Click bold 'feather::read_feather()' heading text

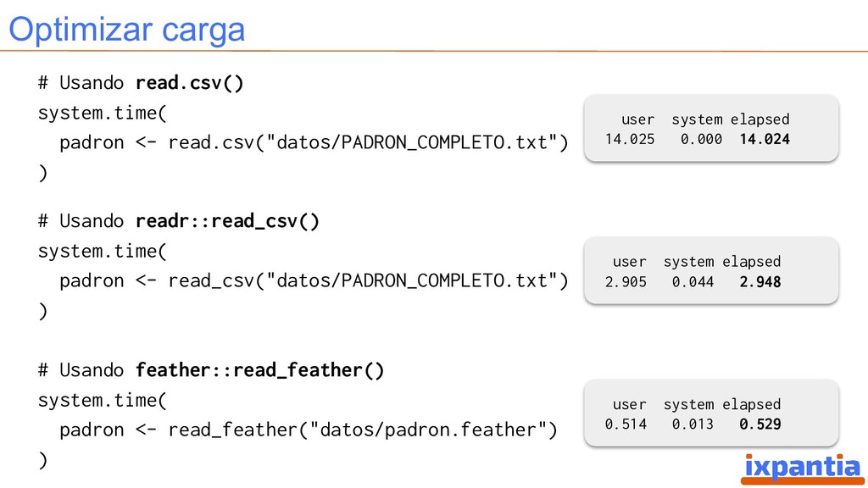pos(259,370)
